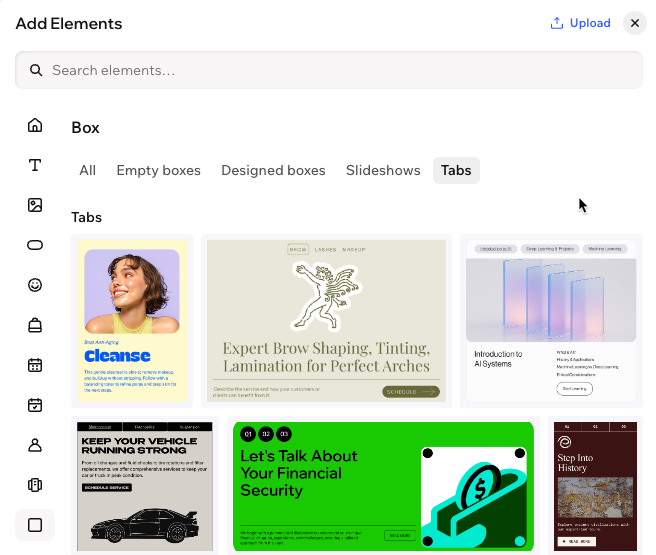The image size is (656, 555).
Task: Switch to the All filter tab
Action: pos(87,170)
